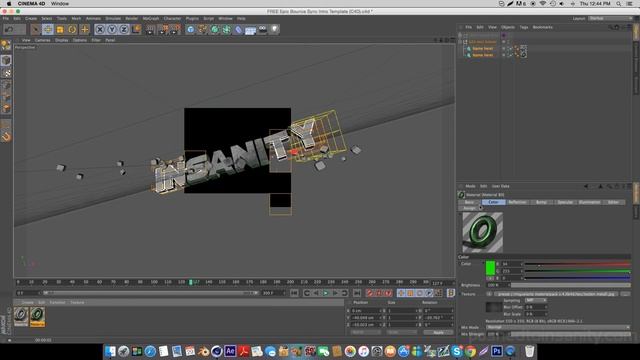Click the green array modeling icon
This screenshot has height=360, width=640.
227,29
